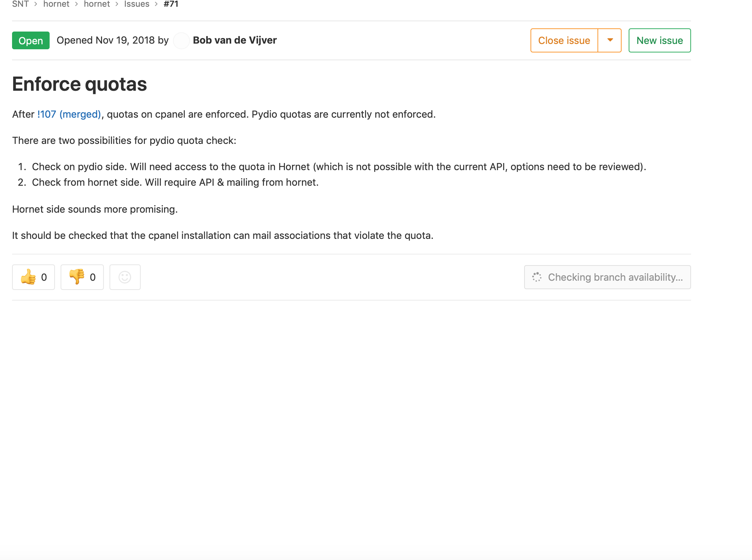Click Bob van de Vijver's avatar
The image size is (752, 560).
(x=181, y=40)
